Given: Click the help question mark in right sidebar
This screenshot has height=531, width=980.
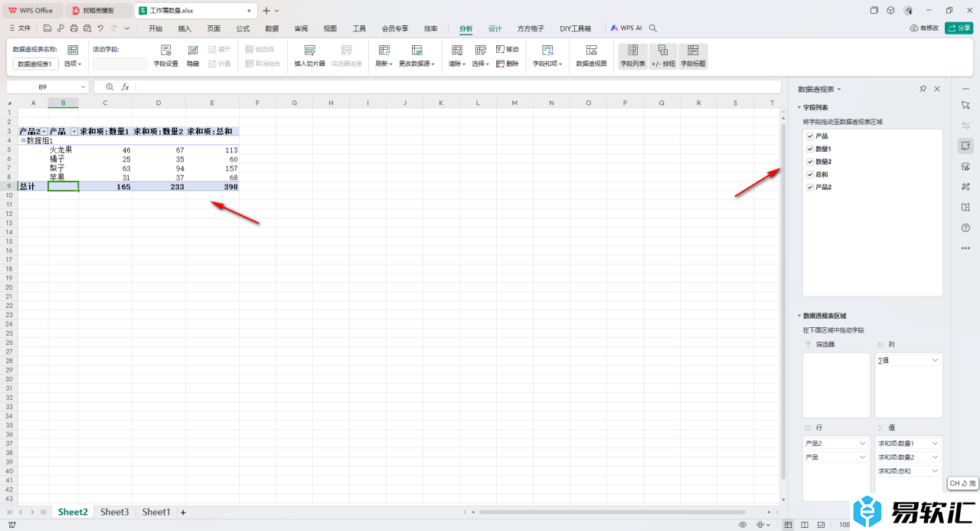Looking at the screenshot, I should [x=965, y=228].
